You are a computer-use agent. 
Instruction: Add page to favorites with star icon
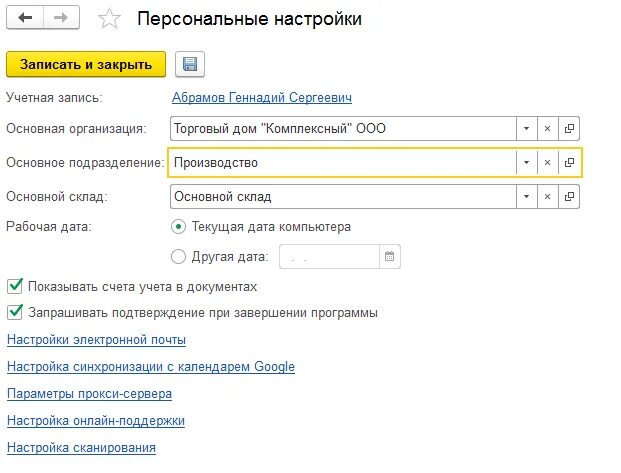click(109, 19)
